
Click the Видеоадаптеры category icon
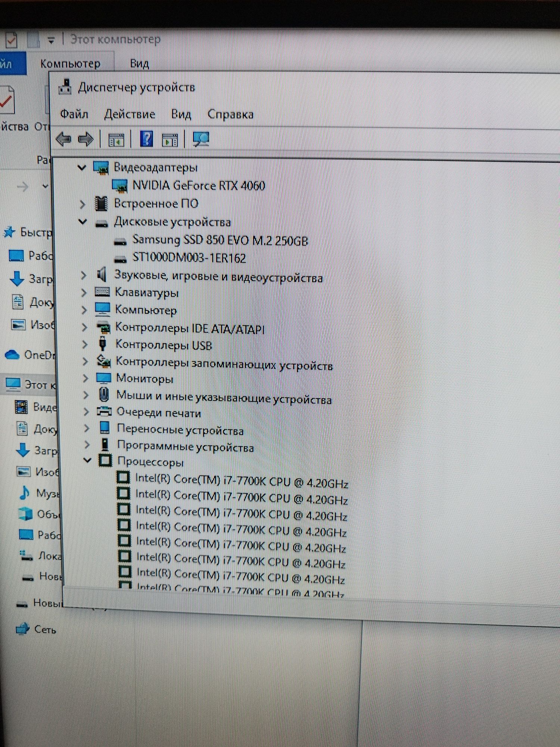(101, 168)
